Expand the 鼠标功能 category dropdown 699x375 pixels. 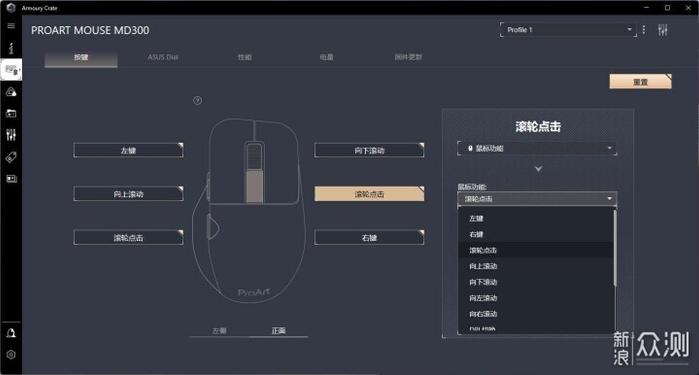tap(537, 148)
